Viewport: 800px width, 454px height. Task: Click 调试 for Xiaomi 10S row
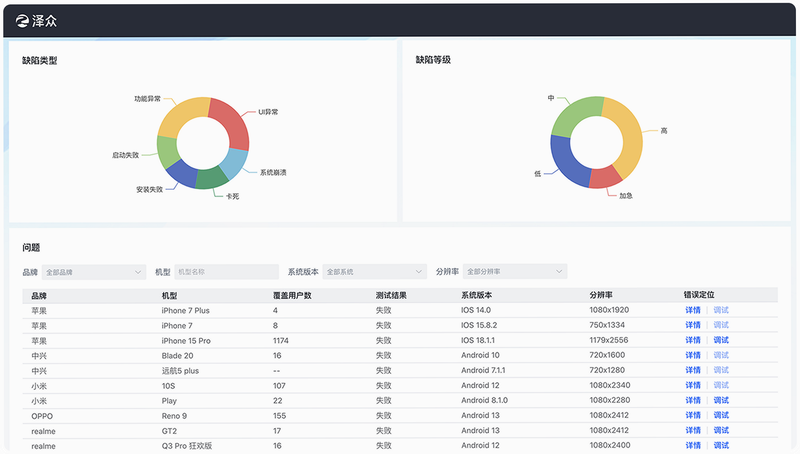721,385
